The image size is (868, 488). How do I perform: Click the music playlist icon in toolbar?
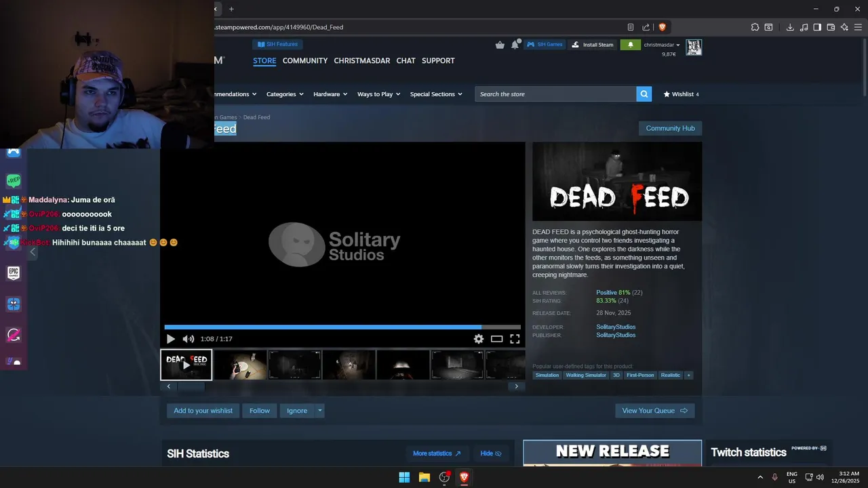(804, 27)
